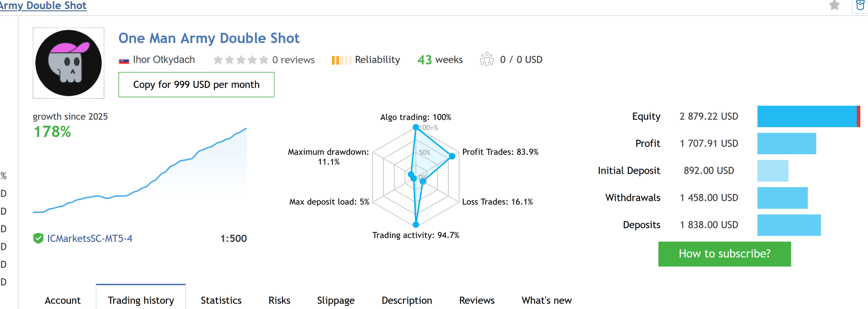
Task: Open the Reviews tab
Action: [477, 300]
